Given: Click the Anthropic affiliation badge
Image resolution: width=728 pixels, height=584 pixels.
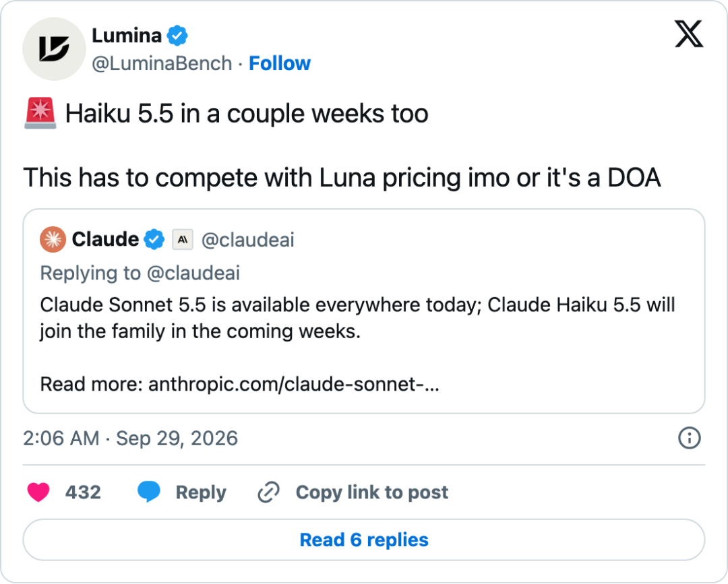Looking at the screenshot, I should [183, 239].
